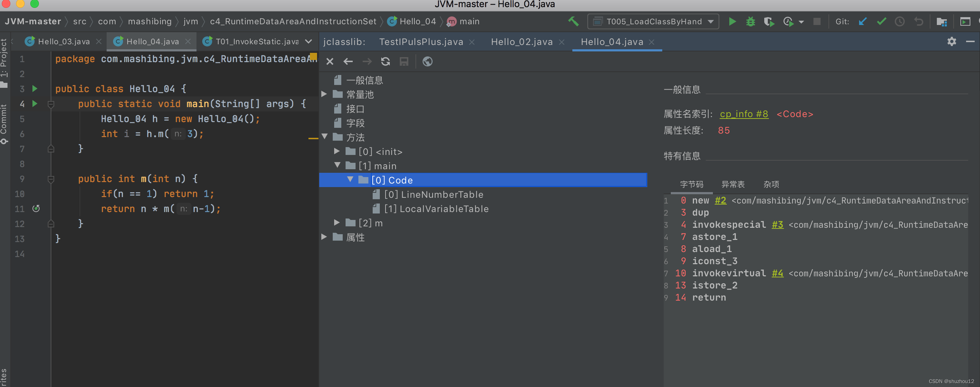The height and width of the screenshot is (387, 980).
Task: Expand the [0] <init> method node
Action: (x=337, y=151)
